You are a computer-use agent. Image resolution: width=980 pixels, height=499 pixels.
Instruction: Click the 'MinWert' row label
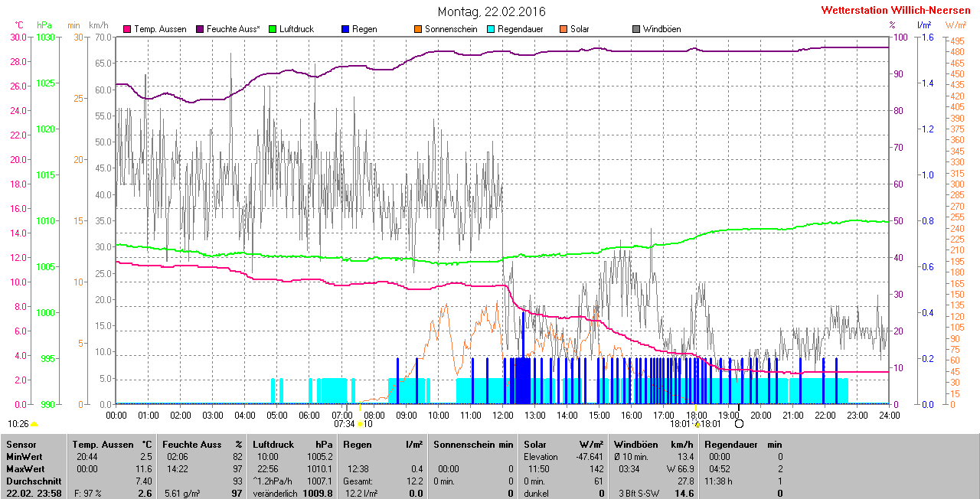(x=24, y=456)
